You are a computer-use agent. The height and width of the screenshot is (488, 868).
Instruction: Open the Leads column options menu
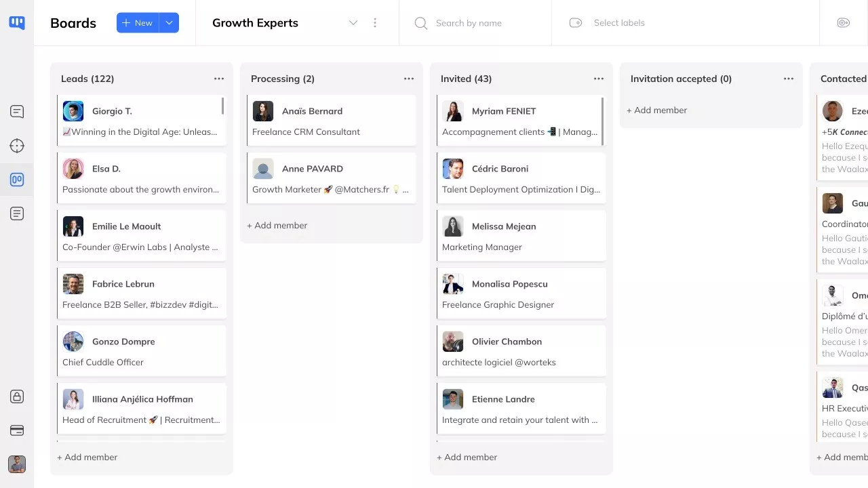point(218,79)
